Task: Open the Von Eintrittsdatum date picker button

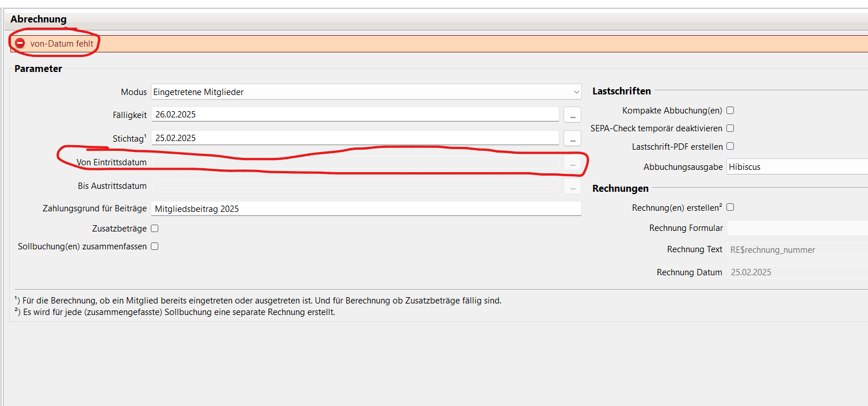Action: (x=572, y=163)
